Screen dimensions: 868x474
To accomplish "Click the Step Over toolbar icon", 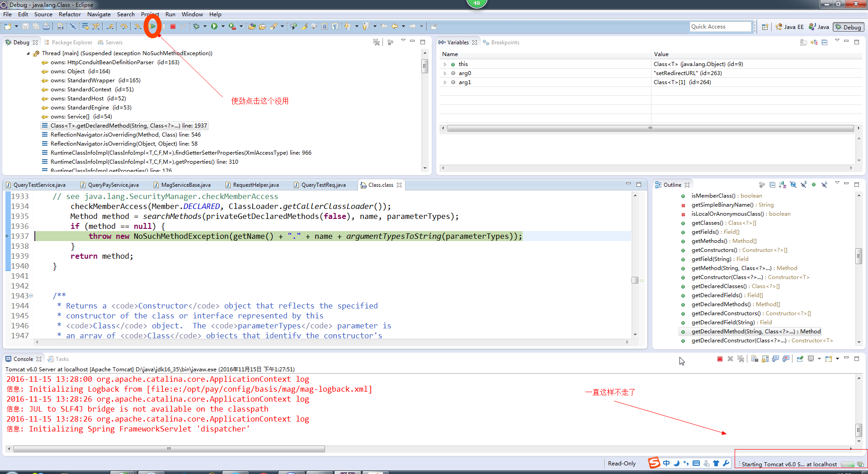I will [124, 27].
